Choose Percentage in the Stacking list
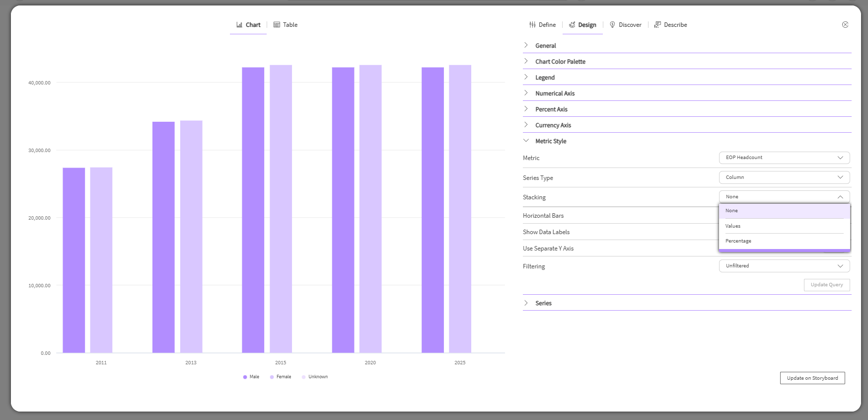Screen dimensions: 868x420 pyautogui.click(x=738, y=241)
